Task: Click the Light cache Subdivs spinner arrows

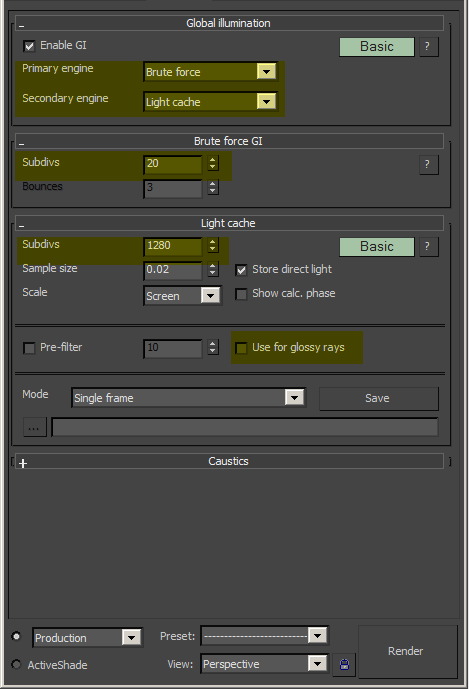Action: (213, 245)
